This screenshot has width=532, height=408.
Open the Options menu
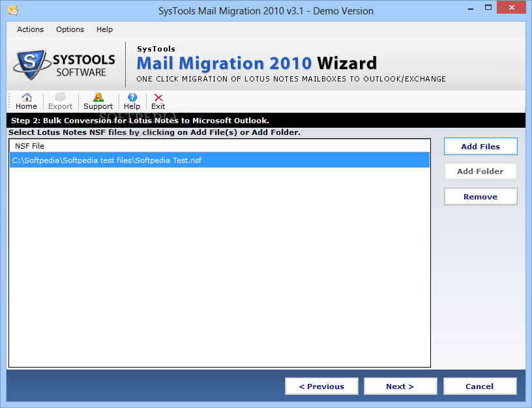70,29
